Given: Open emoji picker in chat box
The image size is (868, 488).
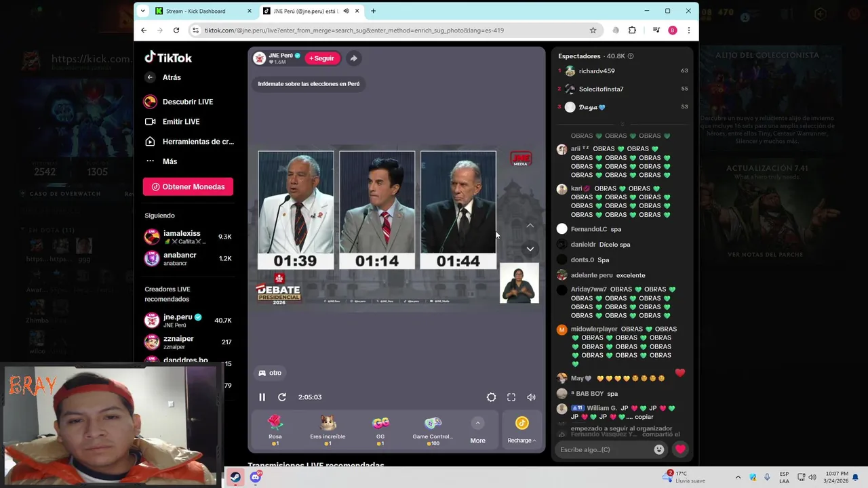Looking at the screenshot, I should 659,449.
